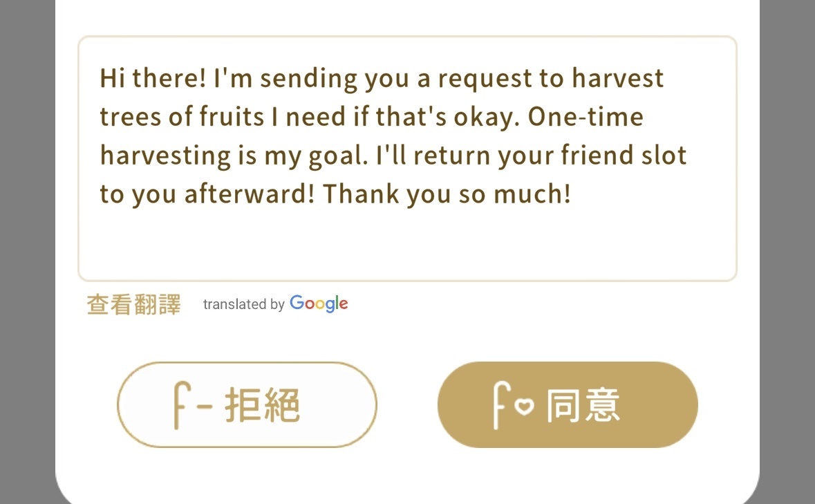Click the "One-time" words in the message
This screenshot has height=504, width=815.
(586, 116)
